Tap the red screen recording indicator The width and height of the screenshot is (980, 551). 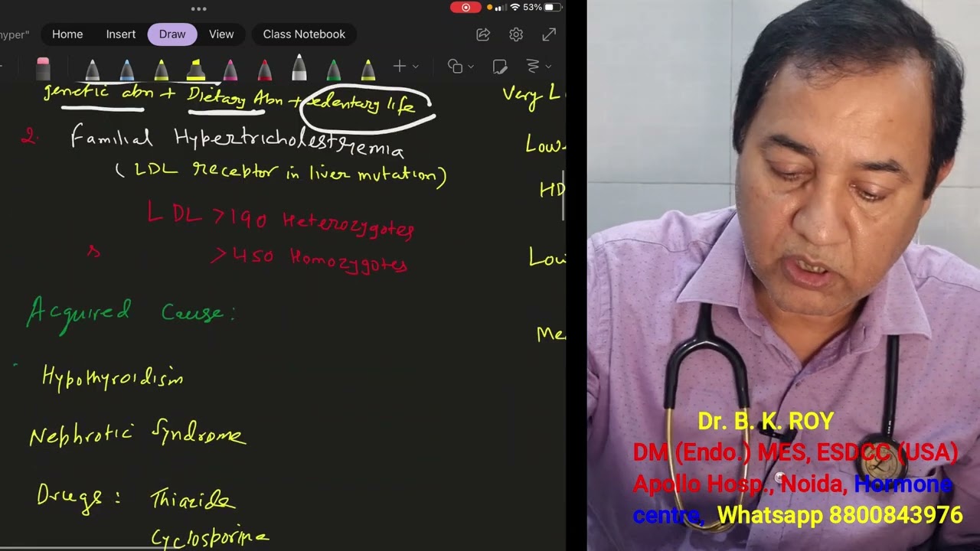click(465, 8)
